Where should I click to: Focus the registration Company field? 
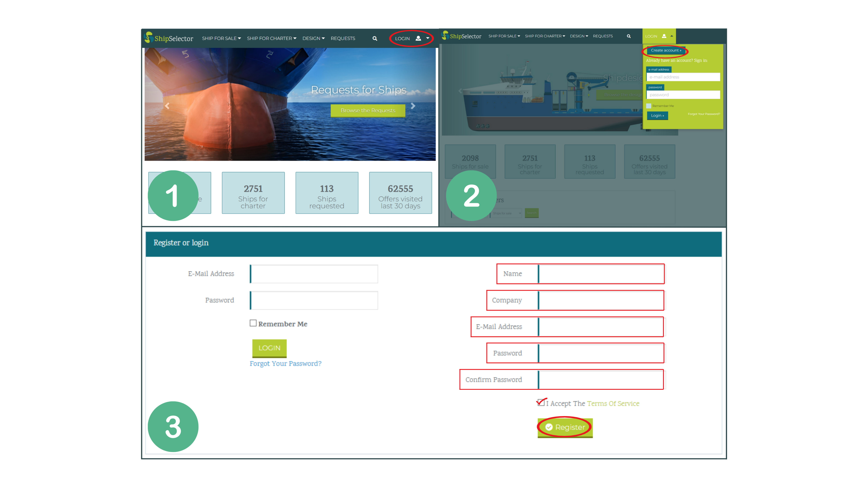tap(602, 300)
